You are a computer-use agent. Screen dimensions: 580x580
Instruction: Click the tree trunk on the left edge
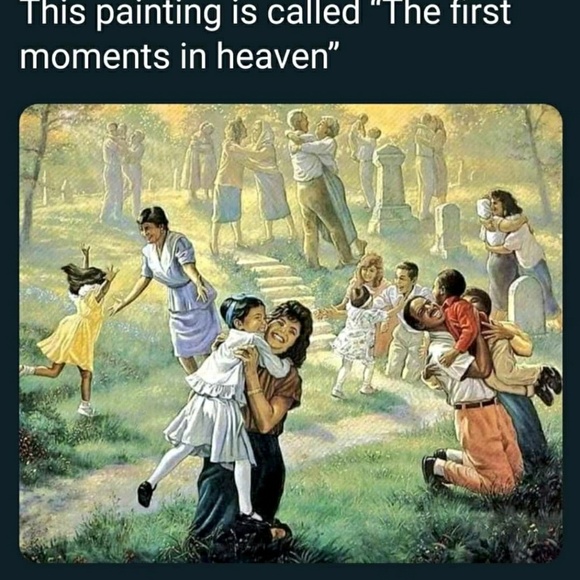tap(35, 174)
